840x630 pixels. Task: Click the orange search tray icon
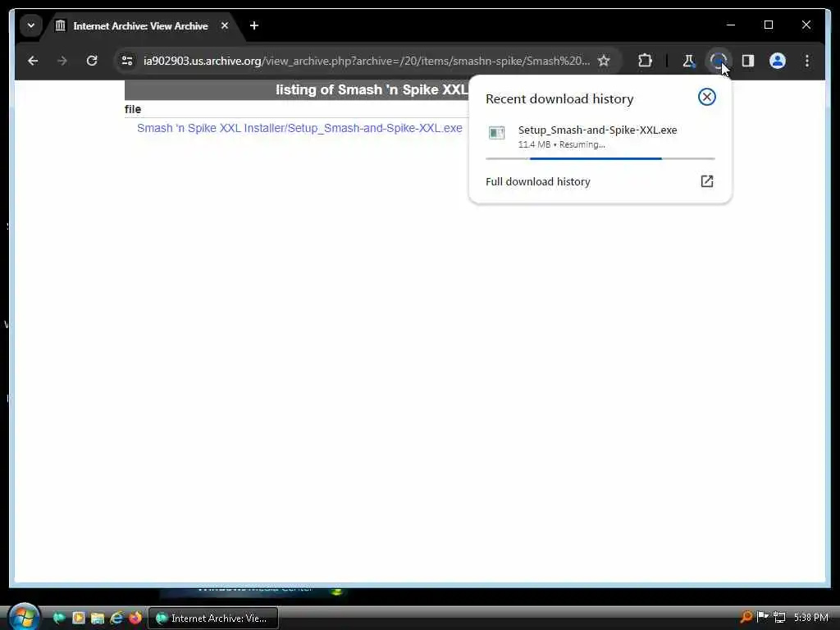coord(746,617)
